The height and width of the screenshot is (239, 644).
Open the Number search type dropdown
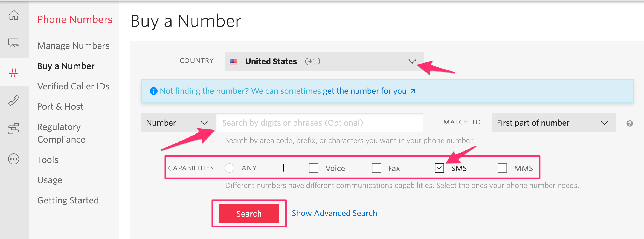(177, 123)
